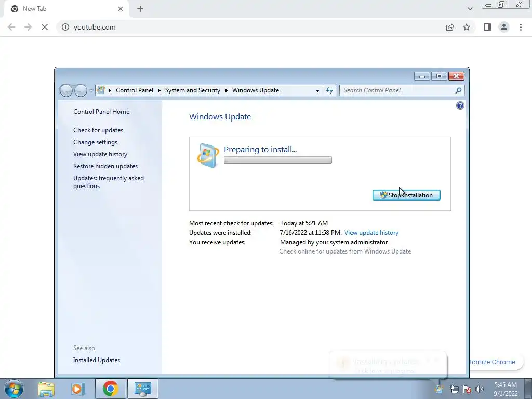
Task: Click System and Security breadcrumb
Action: tap(192, 90)
